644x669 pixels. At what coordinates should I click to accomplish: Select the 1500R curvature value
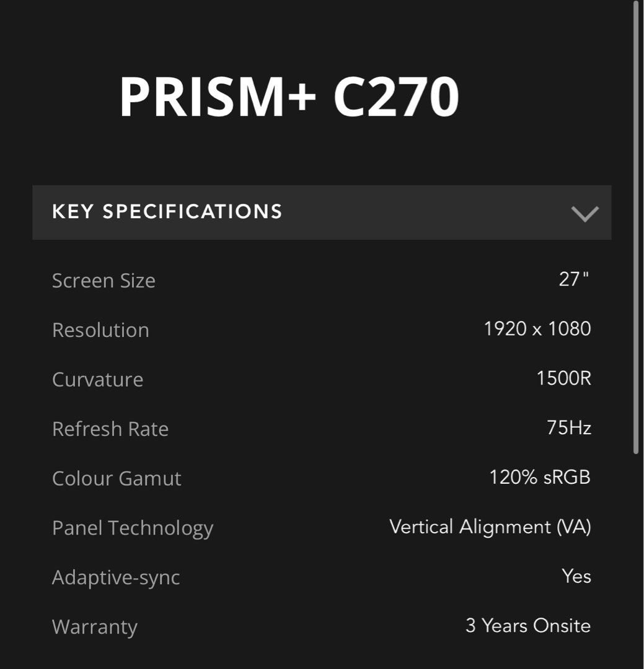[x=563, y=377]
